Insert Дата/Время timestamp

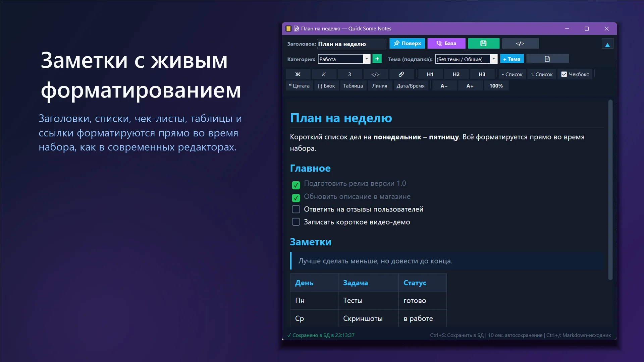point(411,86)
